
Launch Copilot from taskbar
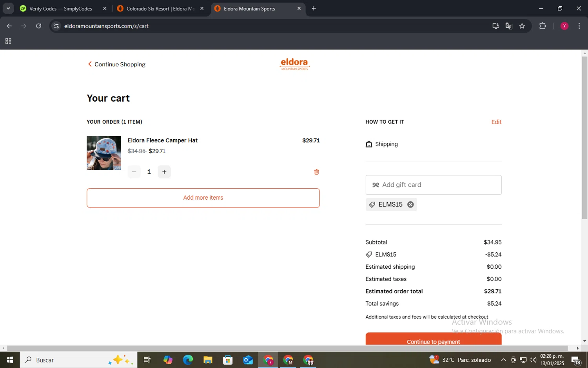click(x=168, y=360)
